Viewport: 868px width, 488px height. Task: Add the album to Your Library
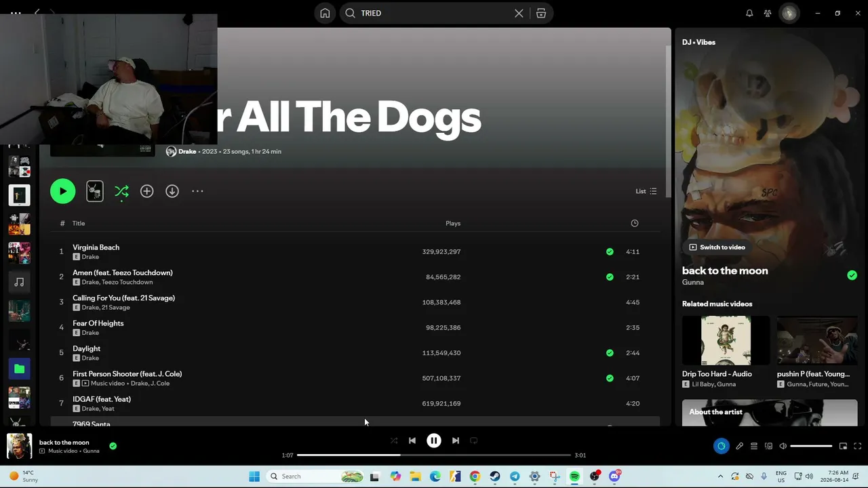[146, 191]
